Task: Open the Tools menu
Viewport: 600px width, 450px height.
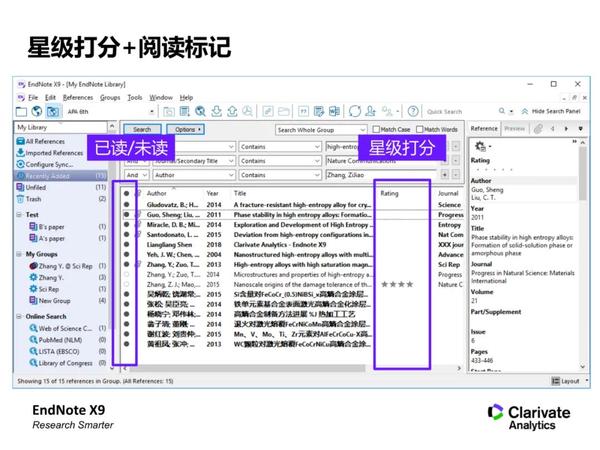Action: click(135, 97)
